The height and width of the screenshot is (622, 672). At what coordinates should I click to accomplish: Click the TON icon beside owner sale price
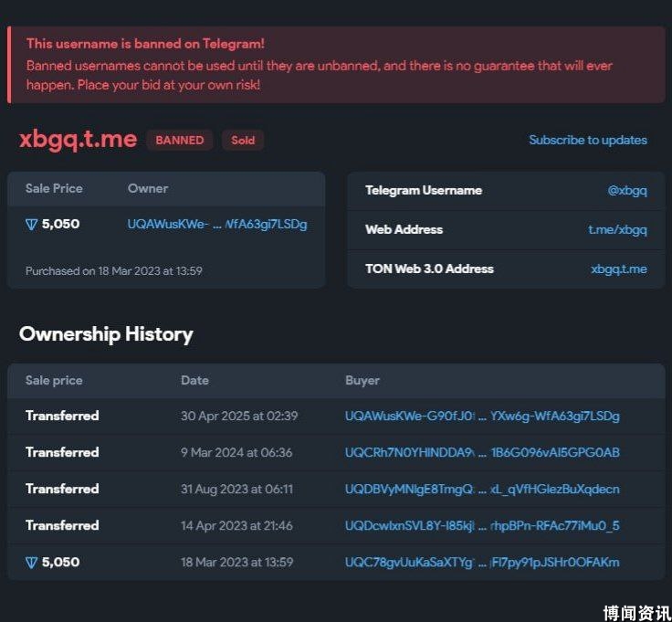(31, 224)
